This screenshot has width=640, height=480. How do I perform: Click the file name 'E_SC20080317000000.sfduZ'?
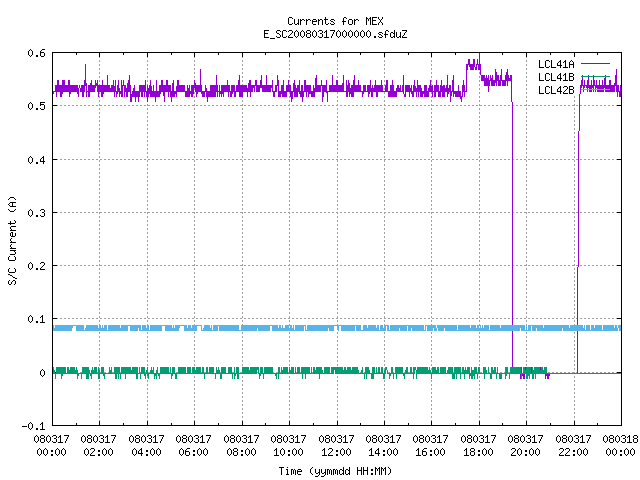pos(335,34)
